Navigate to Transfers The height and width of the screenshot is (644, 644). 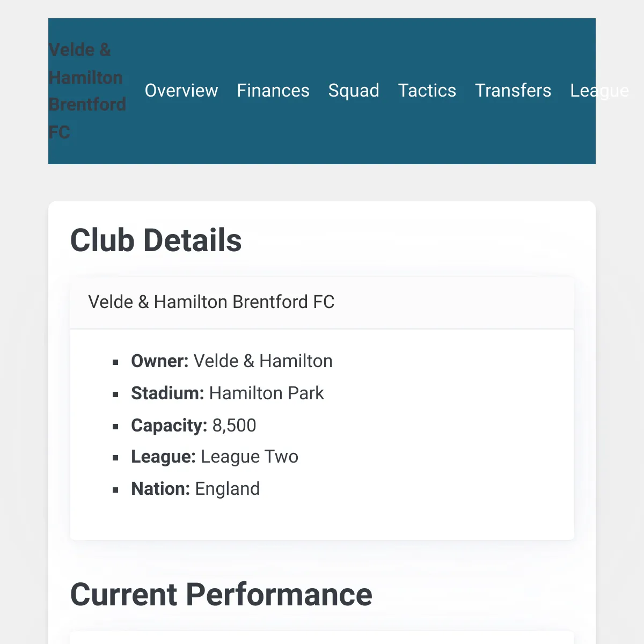tap(513, 91)
